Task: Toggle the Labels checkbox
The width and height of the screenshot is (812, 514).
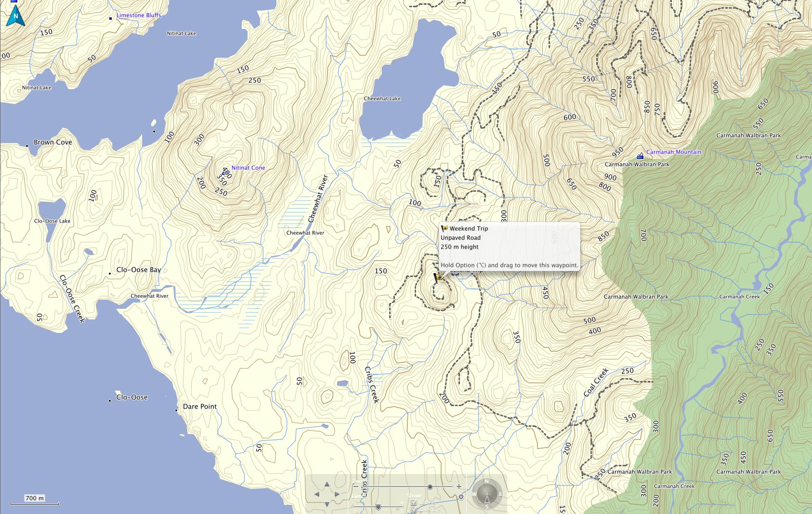Action: click(x=414, y=502)
